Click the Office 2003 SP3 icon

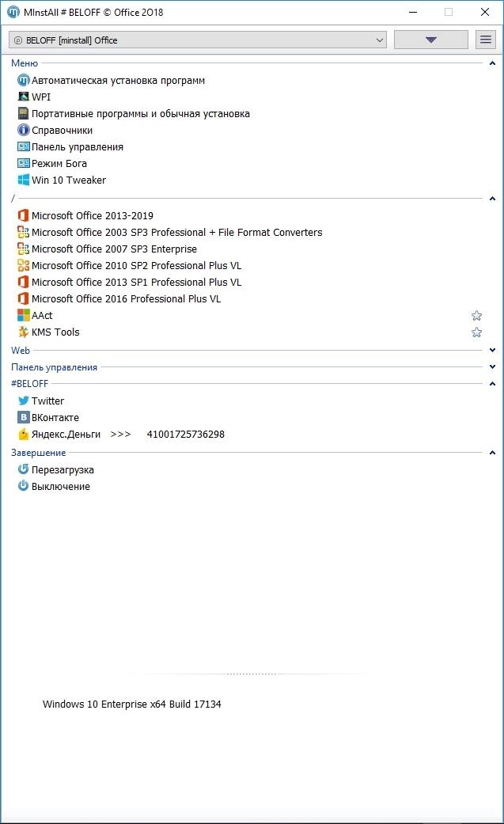click(23, 232)
